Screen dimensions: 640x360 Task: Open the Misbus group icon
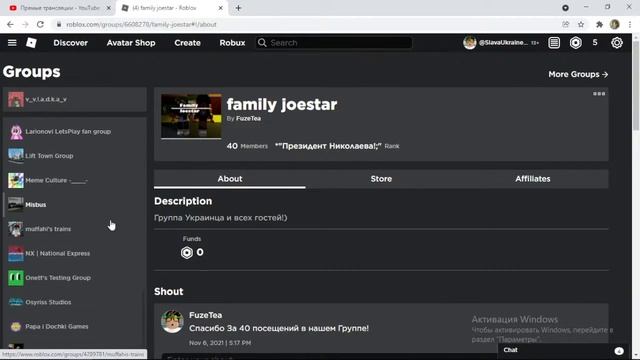tap(16, 204)
